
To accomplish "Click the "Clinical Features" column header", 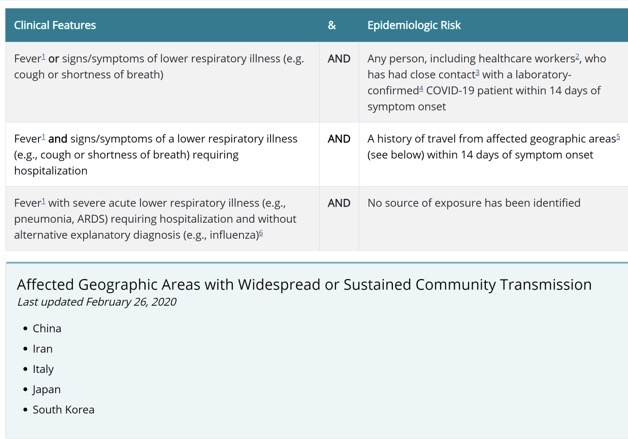I will 55,25.
